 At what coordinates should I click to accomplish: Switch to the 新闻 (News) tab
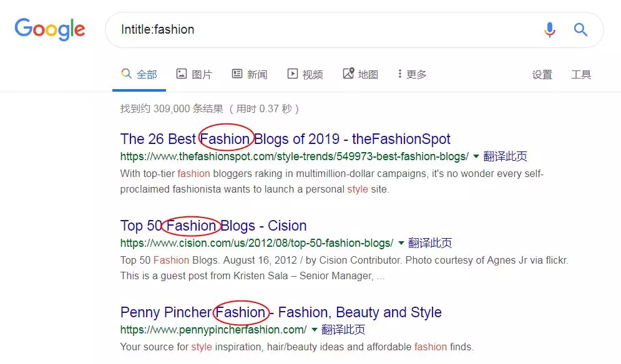pos(250,74)
